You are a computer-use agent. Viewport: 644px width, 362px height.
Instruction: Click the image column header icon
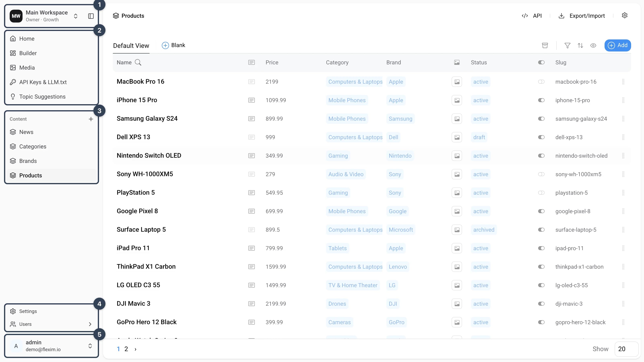457,63
